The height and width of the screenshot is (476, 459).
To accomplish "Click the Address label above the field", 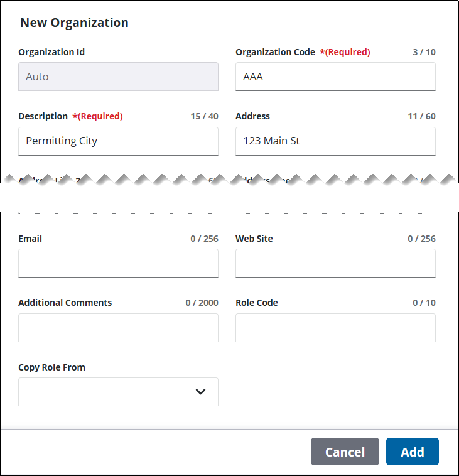I will pos(252,116).
